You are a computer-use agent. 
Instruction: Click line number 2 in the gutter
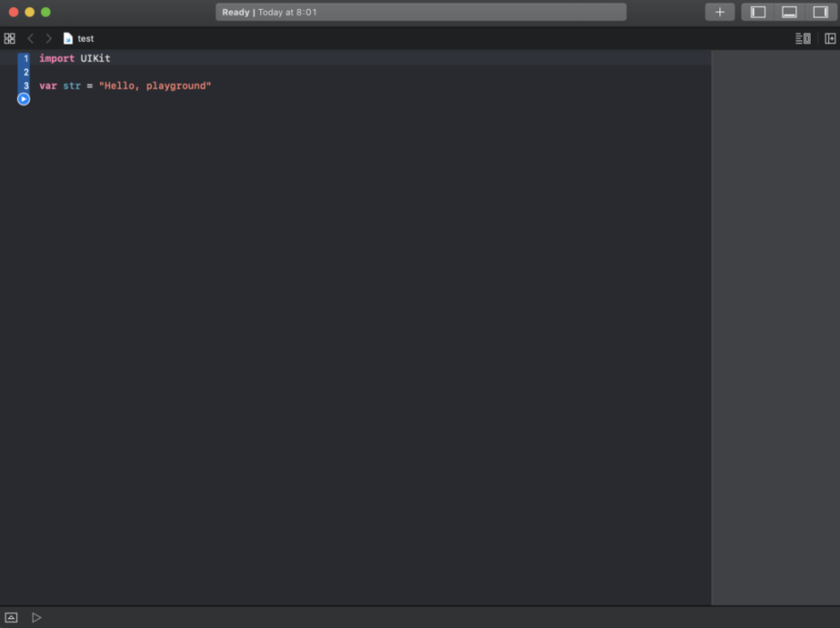[x=25, y=71]
